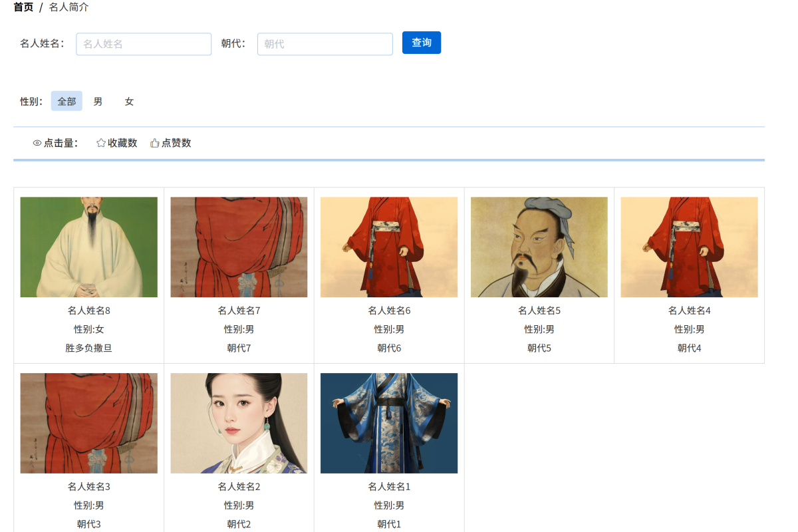Filter results by 女 gender
This screenshot has width=798, height=532.
point(128,101)
